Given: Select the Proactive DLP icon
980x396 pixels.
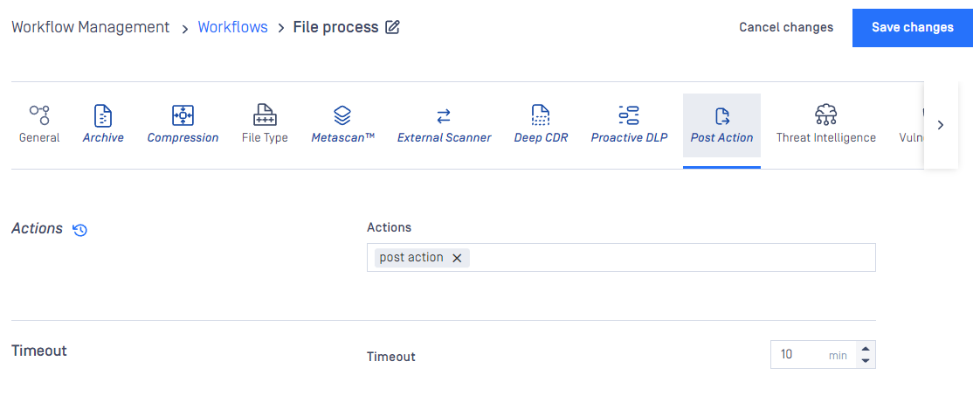Looking at the screenshot, I should point(629,115).
